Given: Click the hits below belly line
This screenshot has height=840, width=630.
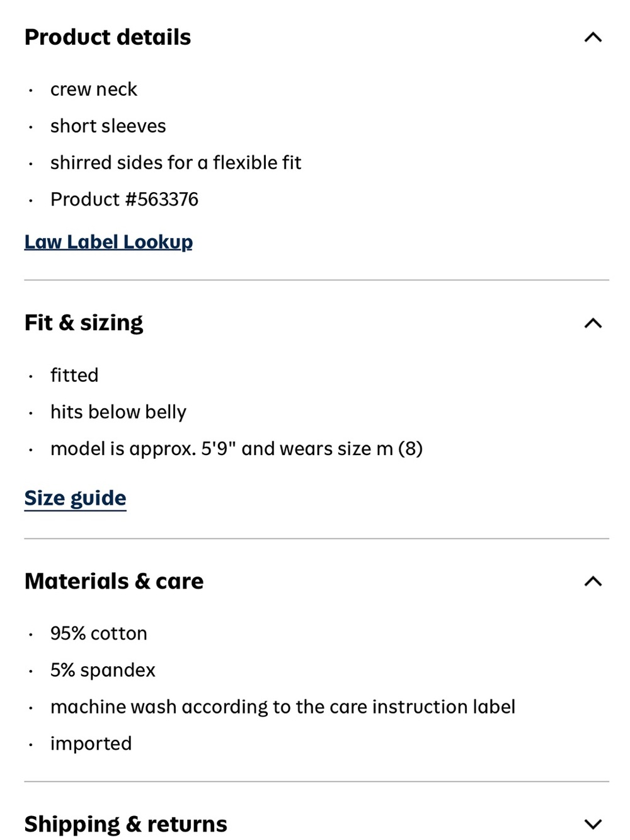Looking at the screenshot, I should click(x=118, y=412).
